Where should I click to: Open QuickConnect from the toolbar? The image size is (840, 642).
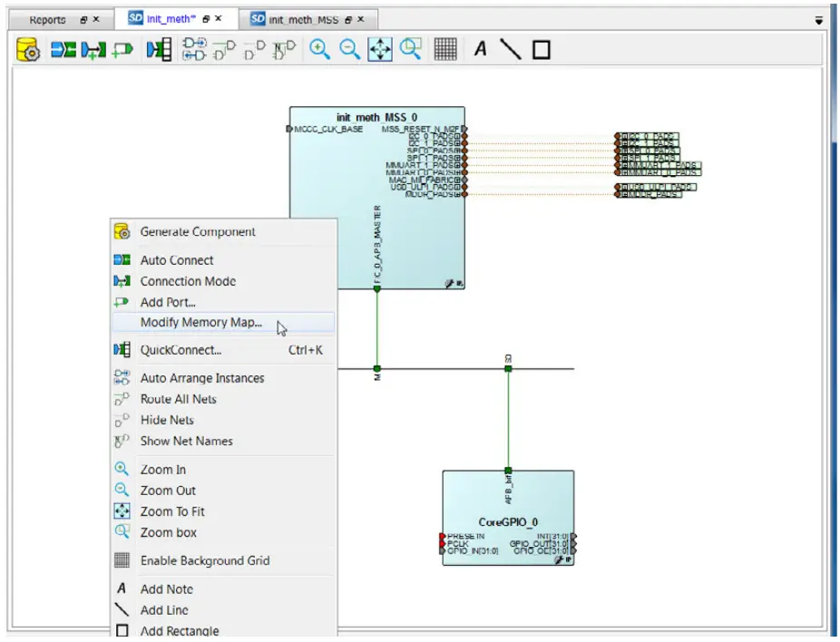pyautogui.click(x=157, y=50)
